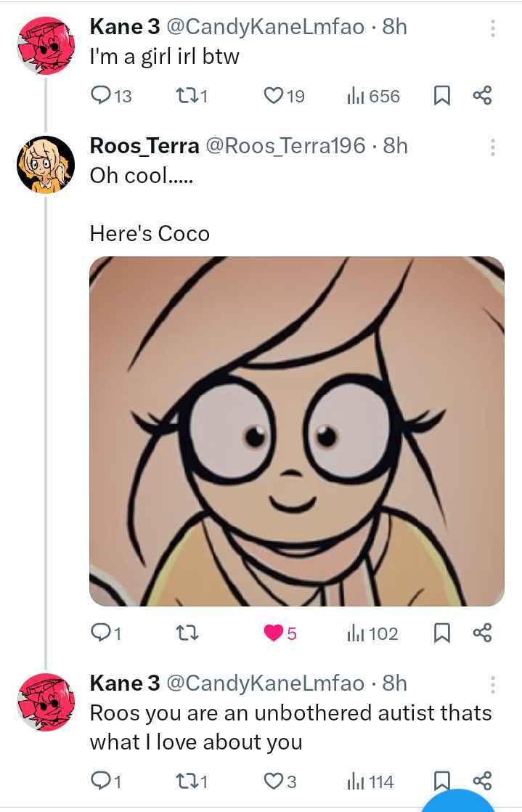Viewport: 522px width, 812px height.
Task: Open more options for Roos_Terra's tweet
Action: 492,147
